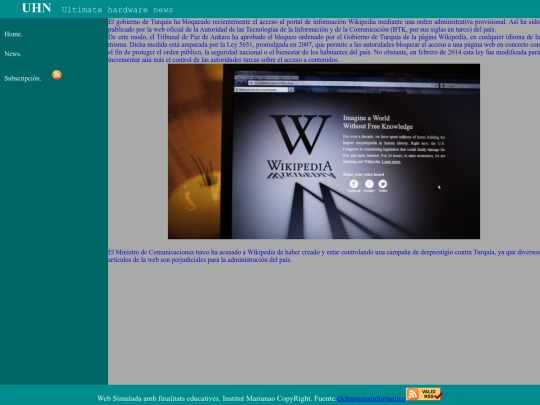The height and width of the screenshot is (405, 540).
Task: Click the orange RSS icon beside Subscripción
Action: click(x=57, y=75)
